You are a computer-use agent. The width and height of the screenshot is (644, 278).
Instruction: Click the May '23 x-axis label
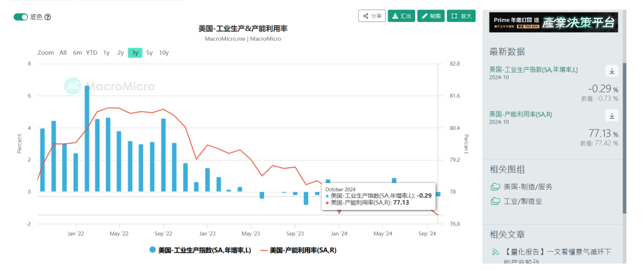point(250,234)
